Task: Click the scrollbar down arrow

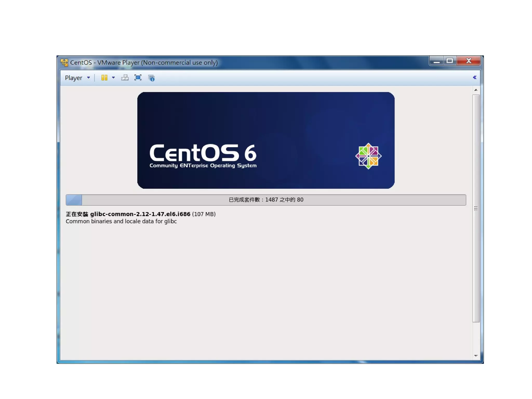Action: (x=476, y=356)
